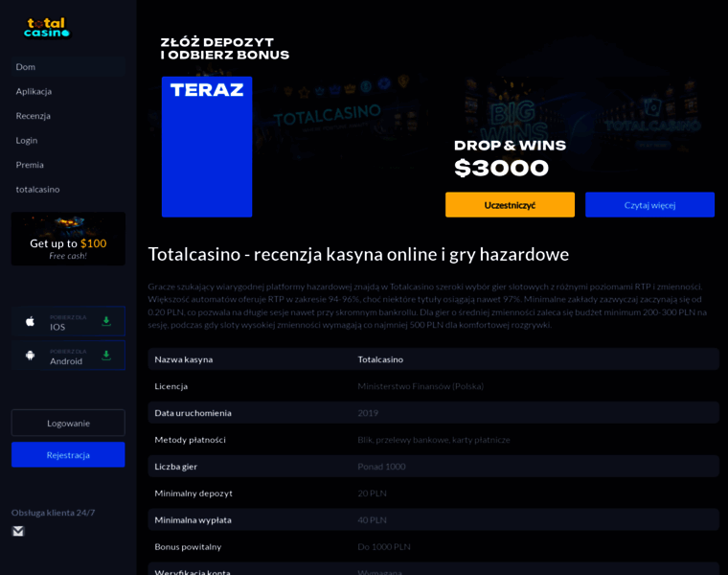This screenshot has width=728, height=575.
Task: Click the Get up to $100 banner
Action: (68, 239)
